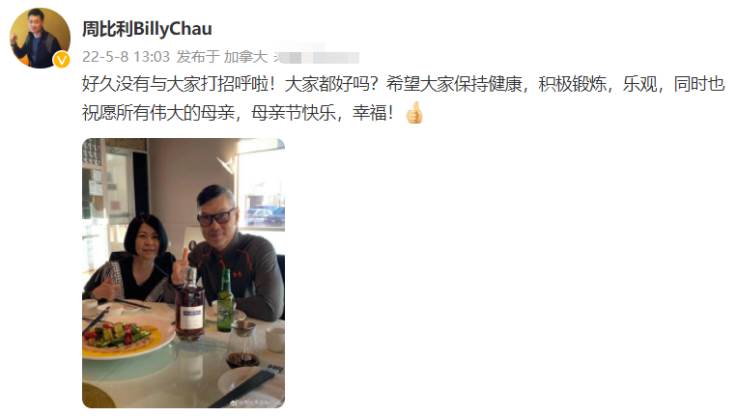Click the post timestamp 22-5-8 13:03
Viewport: 737px width, 416px height.
click(126, 57)
